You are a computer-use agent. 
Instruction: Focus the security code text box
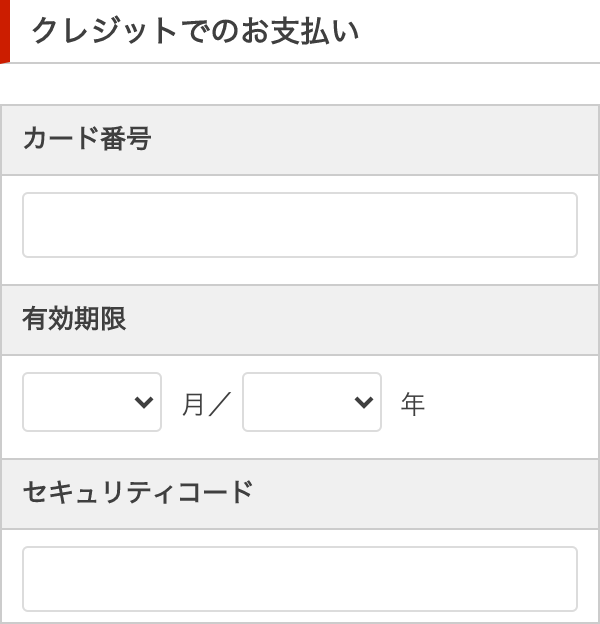(300, 579)
